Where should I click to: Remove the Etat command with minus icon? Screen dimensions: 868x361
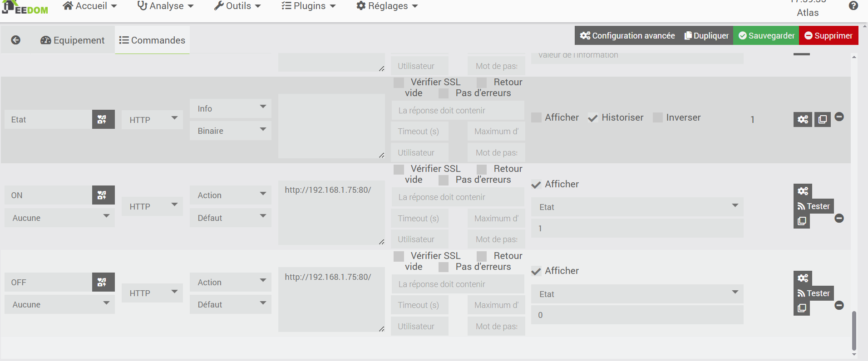click(839, 117)
